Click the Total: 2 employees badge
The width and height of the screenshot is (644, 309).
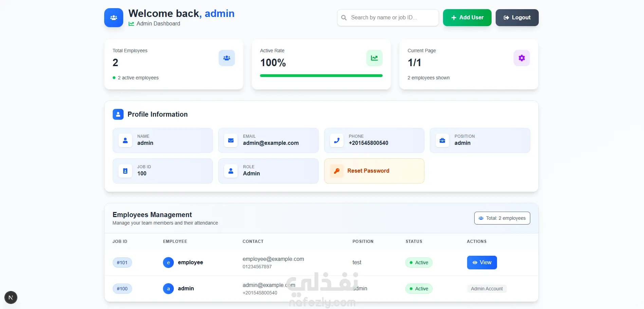pyautogui.click(x=502, y=218)
